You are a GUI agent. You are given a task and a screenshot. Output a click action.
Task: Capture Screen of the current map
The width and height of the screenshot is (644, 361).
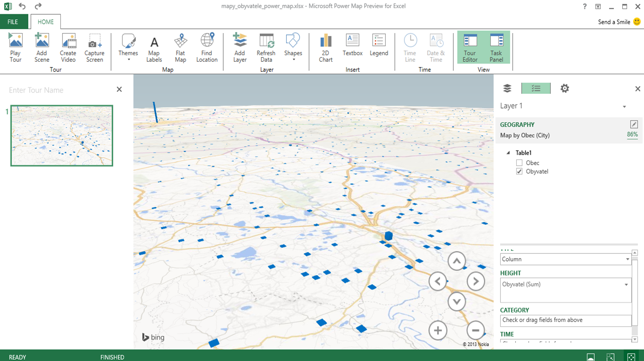pos(94,48)
